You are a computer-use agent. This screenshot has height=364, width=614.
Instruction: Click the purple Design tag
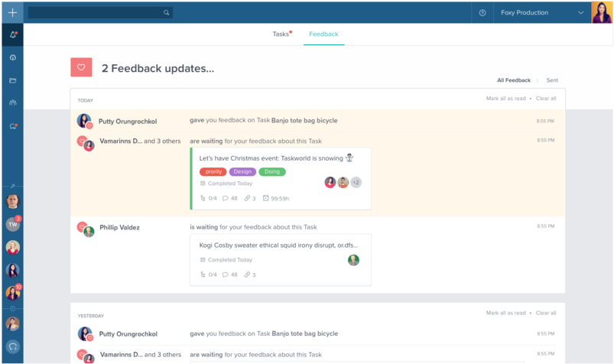(x=242, y=171)
